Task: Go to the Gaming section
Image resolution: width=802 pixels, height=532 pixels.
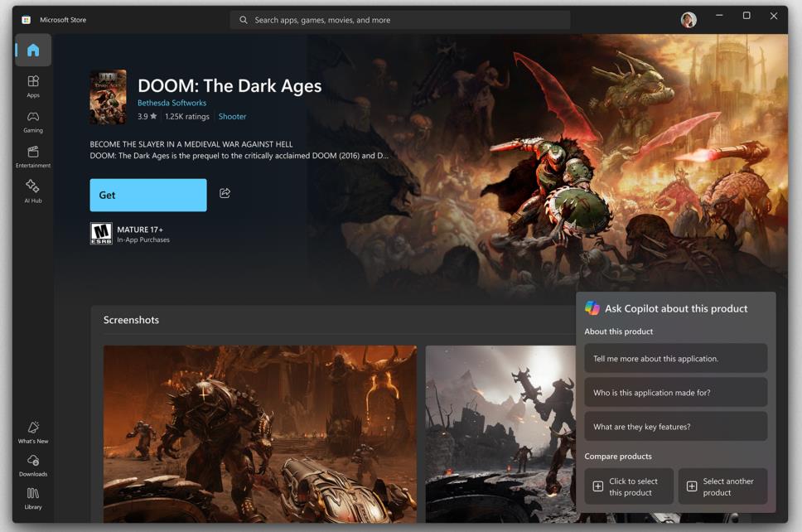Action: point(33,123)
